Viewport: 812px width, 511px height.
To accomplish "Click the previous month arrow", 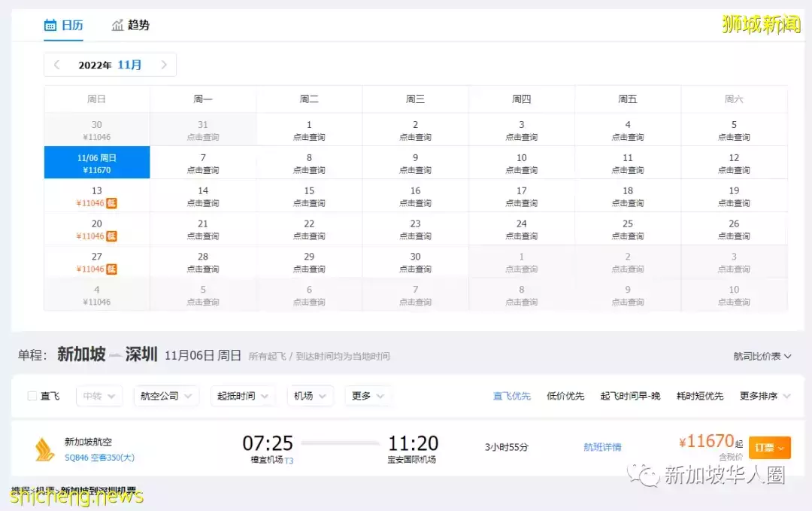I will [x=56, y=65].
